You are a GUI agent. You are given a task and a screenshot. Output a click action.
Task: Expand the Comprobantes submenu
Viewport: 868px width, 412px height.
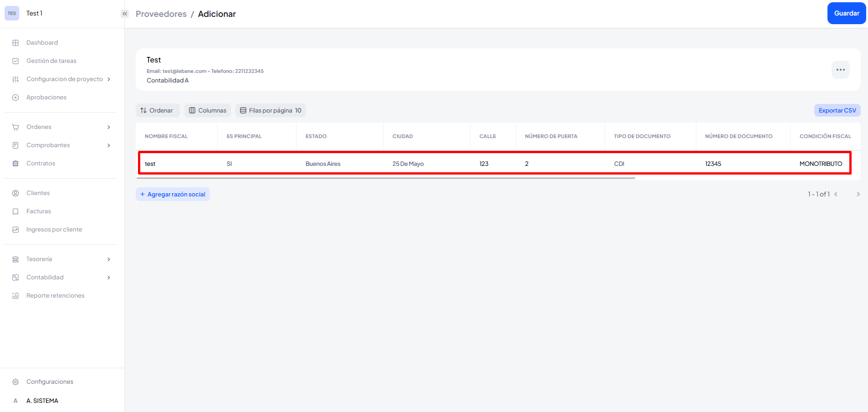point(109,145)
